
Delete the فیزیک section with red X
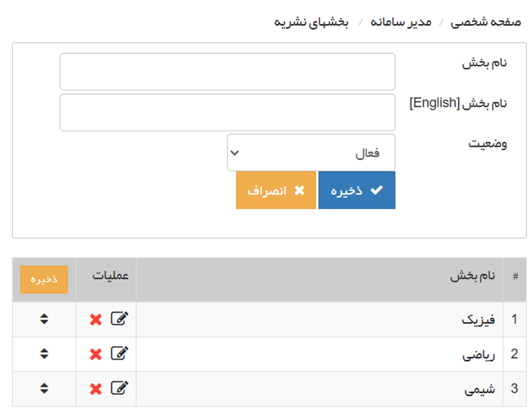tap(96, 320)
